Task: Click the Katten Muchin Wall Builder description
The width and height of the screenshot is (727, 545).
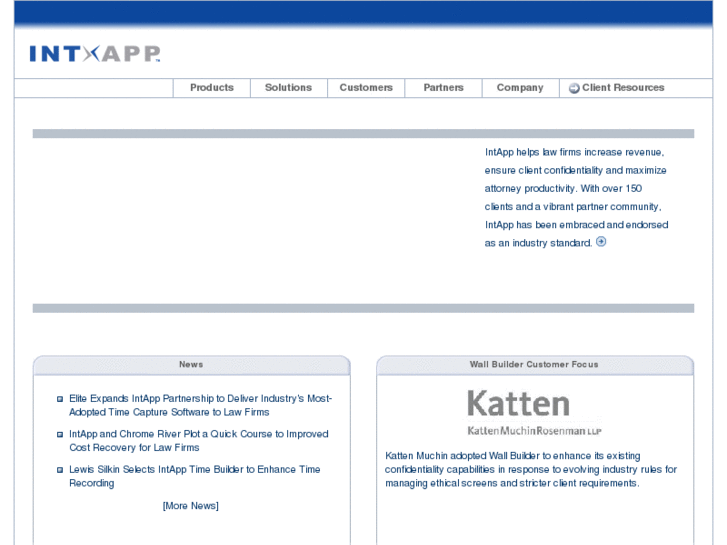Action: [530, 469]
